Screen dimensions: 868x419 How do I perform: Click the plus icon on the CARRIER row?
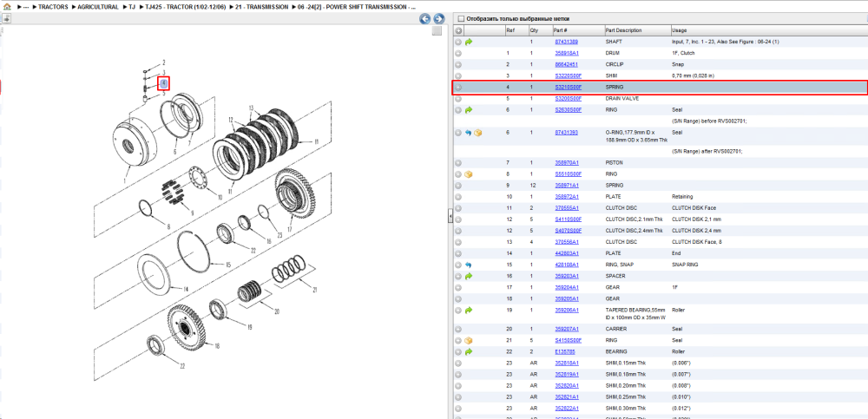click(x=458, y=329)
